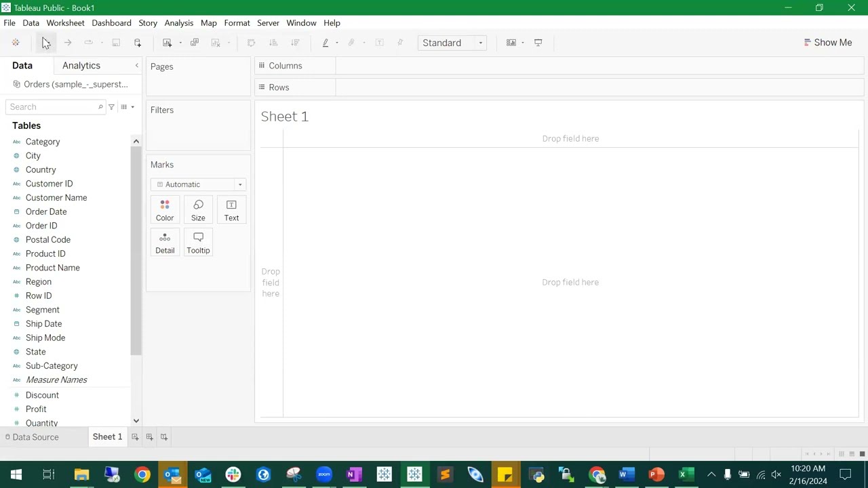Click the Text mark card button
This screenshot has height=488, width=868.
point(231,210)
